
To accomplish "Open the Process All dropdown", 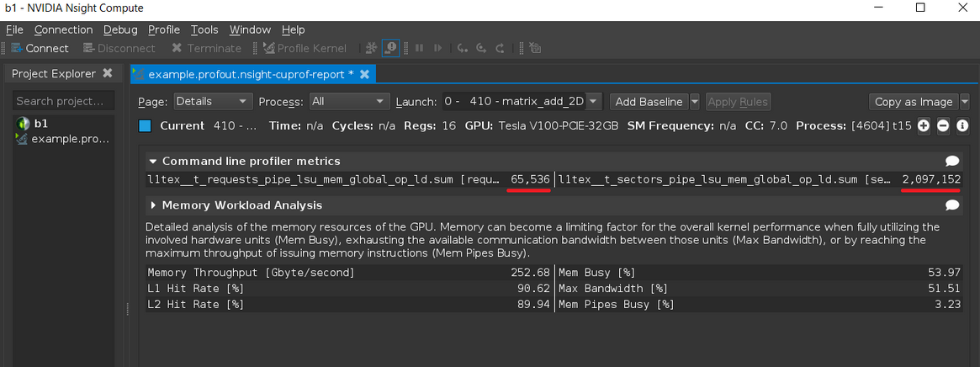I will tap(350, 101).
